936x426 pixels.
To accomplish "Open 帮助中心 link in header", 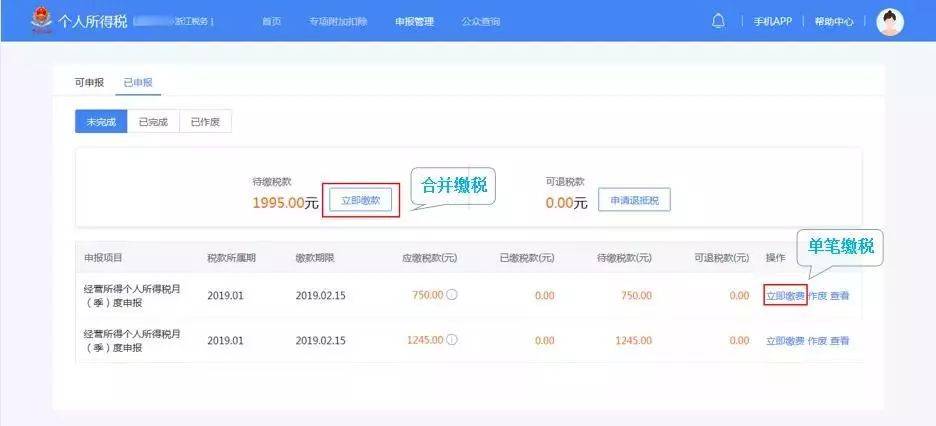I will point(834,21).
